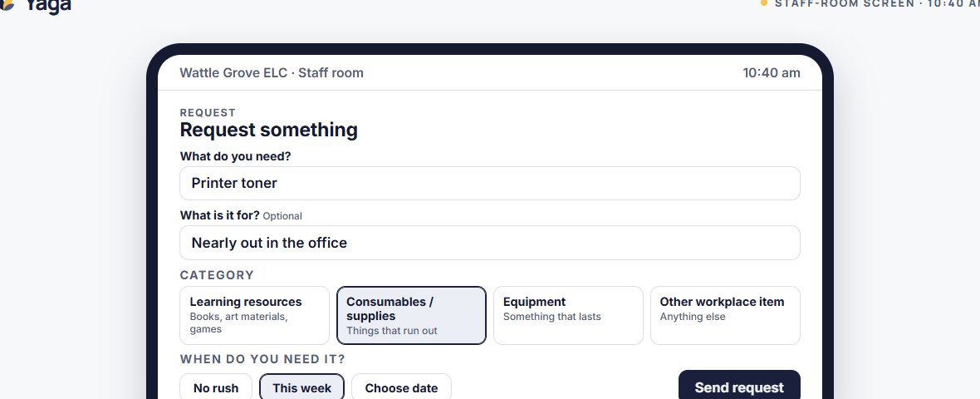Click the 'STAFF-ROOM SCREEN' status text

pos(845,3)
